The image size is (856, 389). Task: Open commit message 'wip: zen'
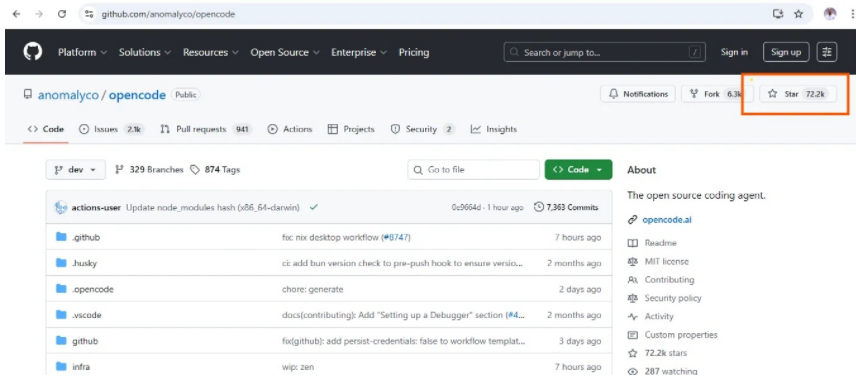pyautogui.click(x=298, y=367)
